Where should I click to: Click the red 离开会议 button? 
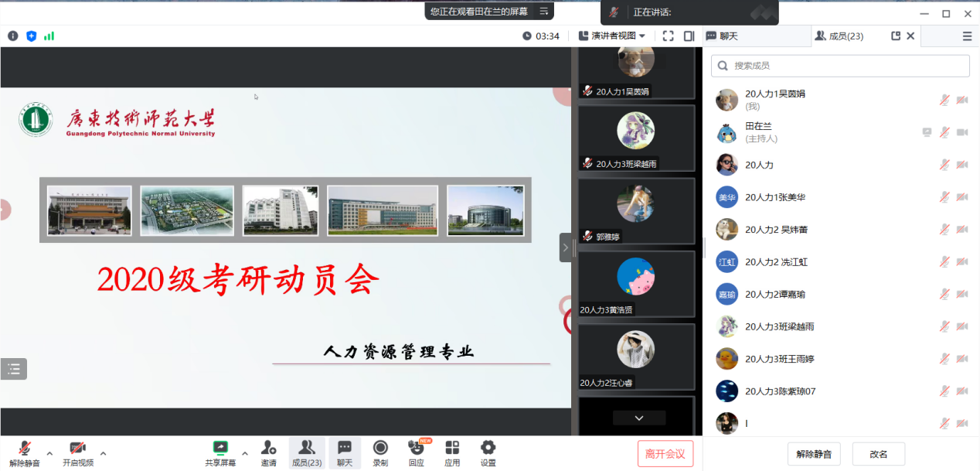(x=665, y=453)
